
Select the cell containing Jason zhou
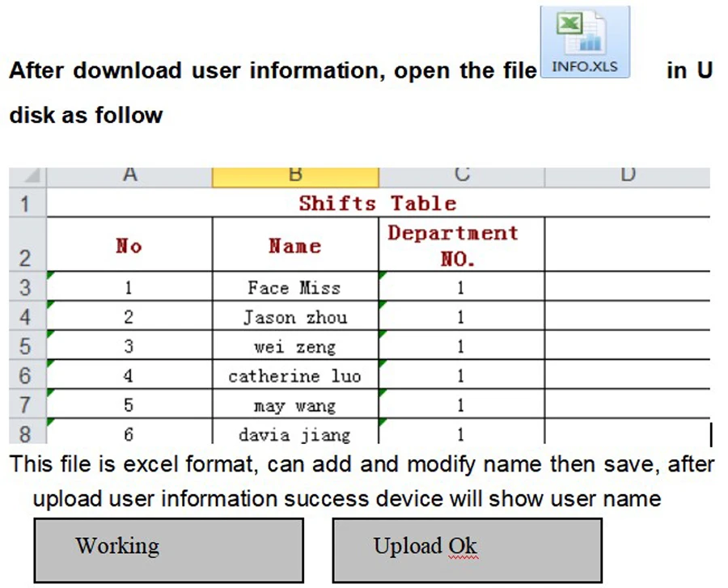tap(295, 317)
